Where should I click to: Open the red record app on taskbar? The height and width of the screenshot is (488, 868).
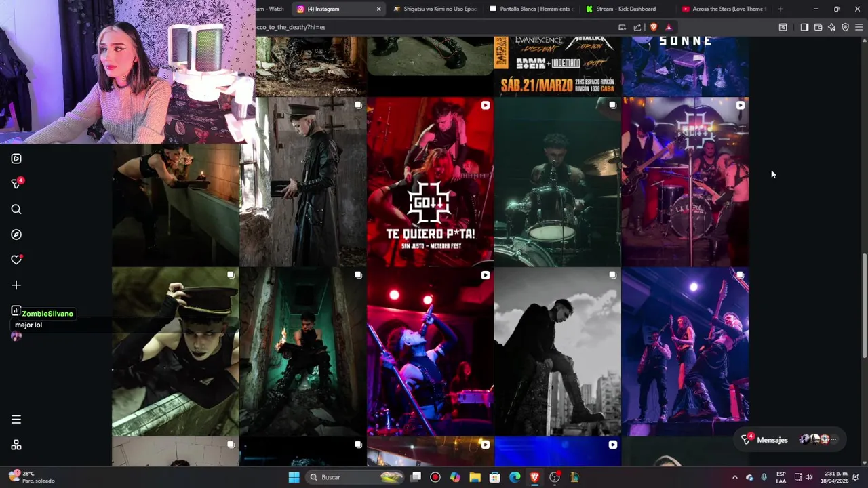tap(435, 477)
